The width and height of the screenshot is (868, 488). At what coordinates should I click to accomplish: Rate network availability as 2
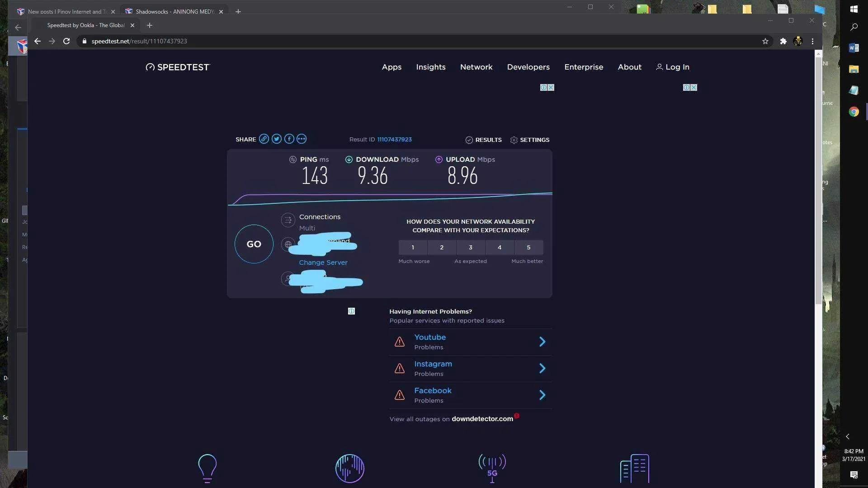(x=442, y=247)
